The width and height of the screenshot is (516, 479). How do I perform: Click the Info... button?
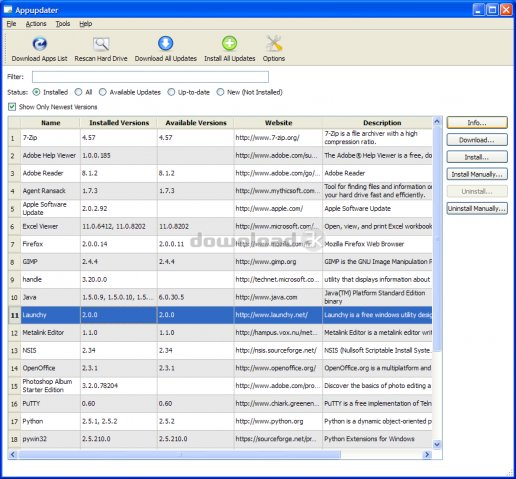[477, 122]
